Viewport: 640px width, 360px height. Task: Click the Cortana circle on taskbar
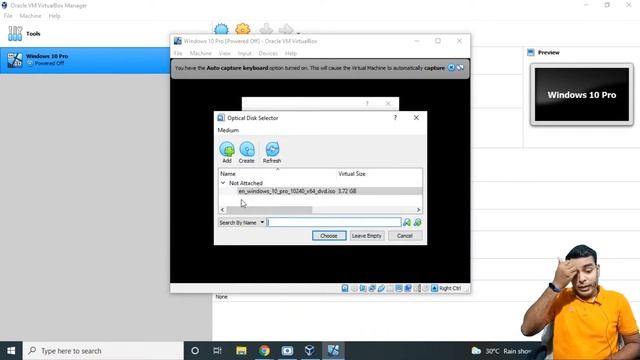(x=195, y=351)
